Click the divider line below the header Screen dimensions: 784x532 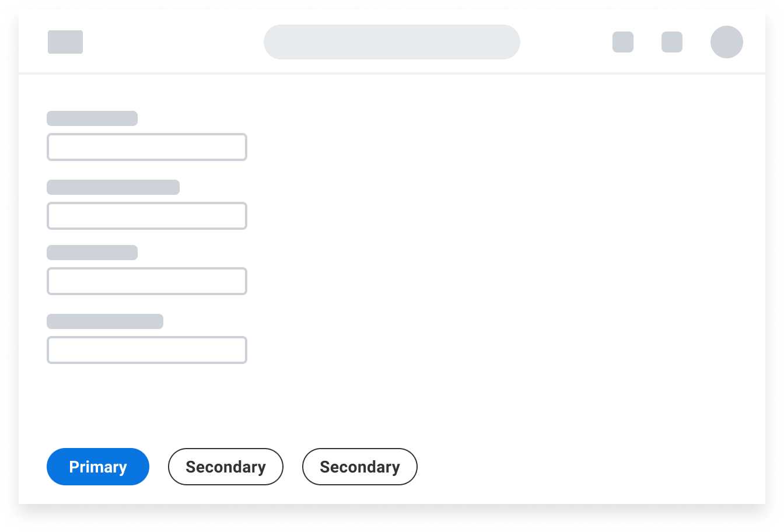[392, 73]
